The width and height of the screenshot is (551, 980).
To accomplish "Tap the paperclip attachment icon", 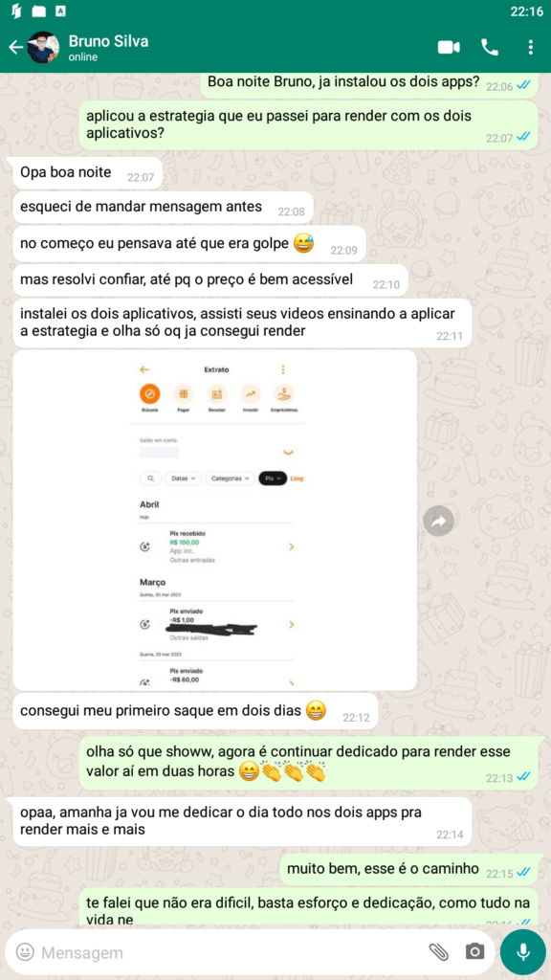I will point(438,952).
